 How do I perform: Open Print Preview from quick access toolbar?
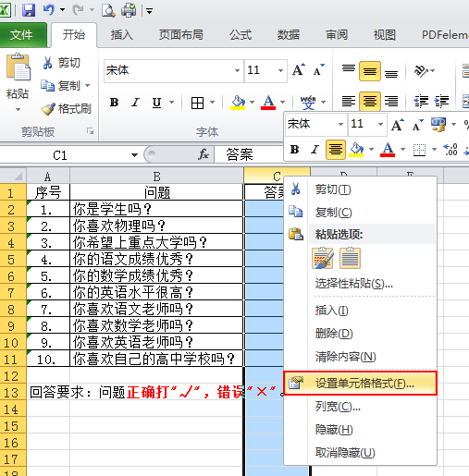click(108, 10)
